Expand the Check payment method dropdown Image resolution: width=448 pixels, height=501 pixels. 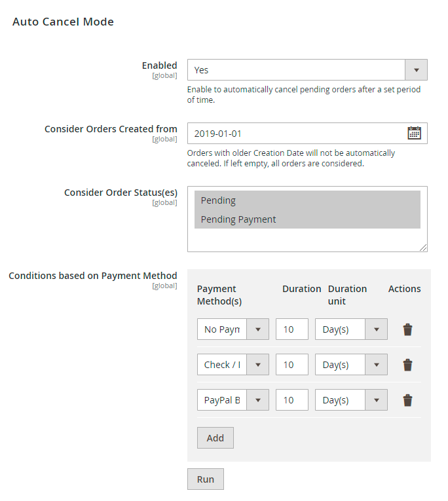(233, 365)
